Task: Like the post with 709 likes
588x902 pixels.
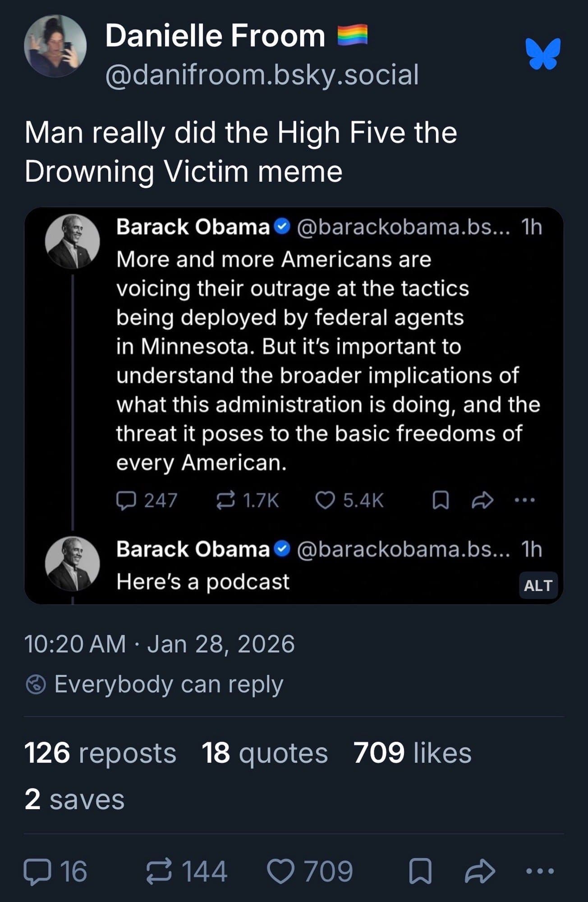Action: (x=280, y=871)
